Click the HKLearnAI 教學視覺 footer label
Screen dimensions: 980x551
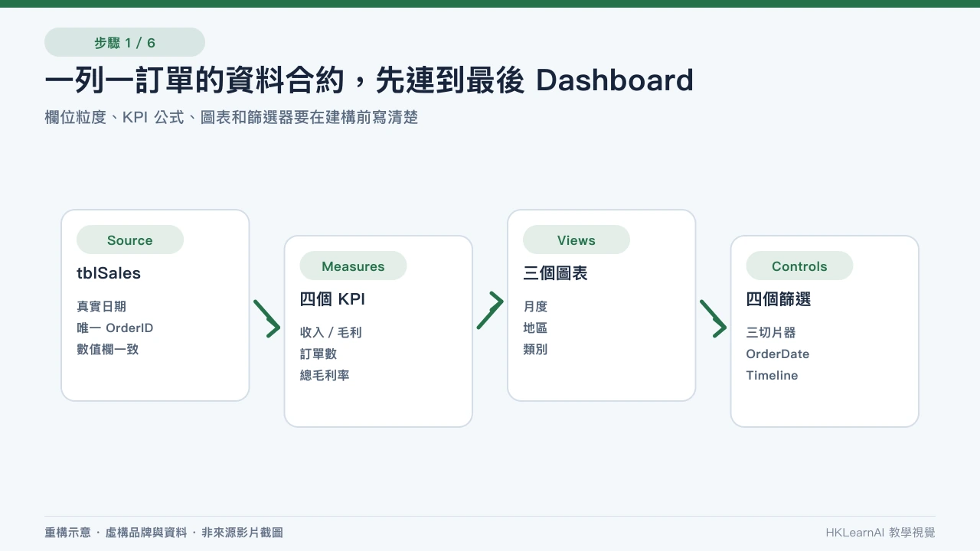coord(880,532)
